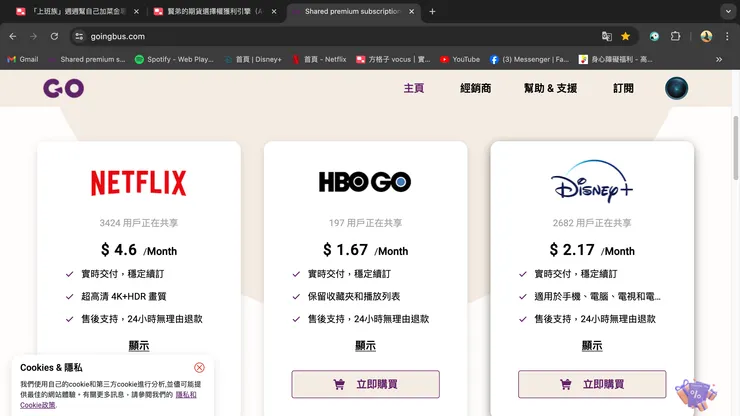Open the 隱私和Cookie政策 link
Image resolution: width=740 pixels, height=416 pixels.
(x=108, y=400)
